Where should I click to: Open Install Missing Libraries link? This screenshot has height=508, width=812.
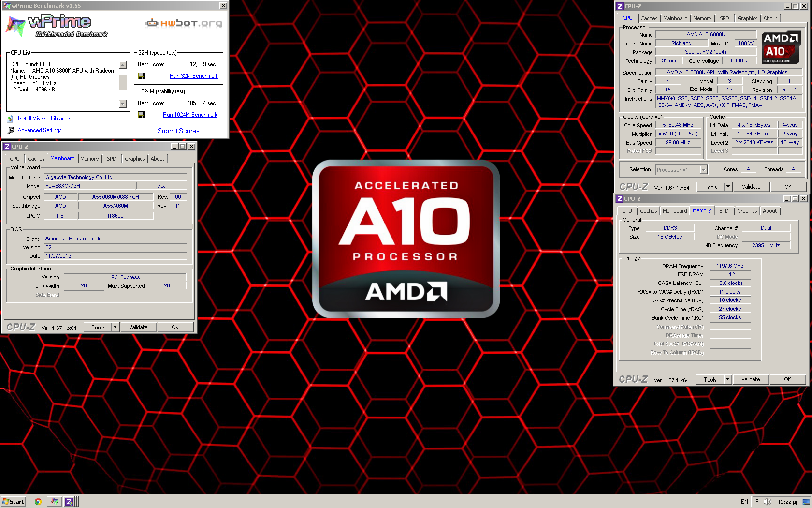43,119
